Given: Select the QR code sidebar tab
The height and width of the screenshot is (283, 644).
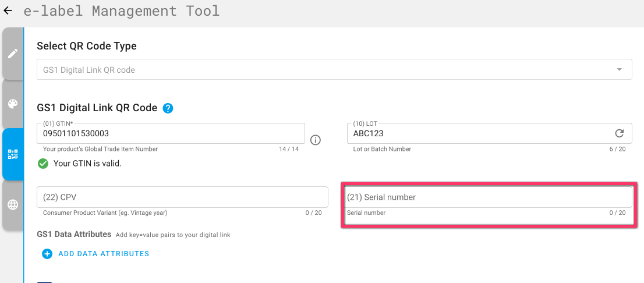Looking at the screenshot, I should point(13,154).
